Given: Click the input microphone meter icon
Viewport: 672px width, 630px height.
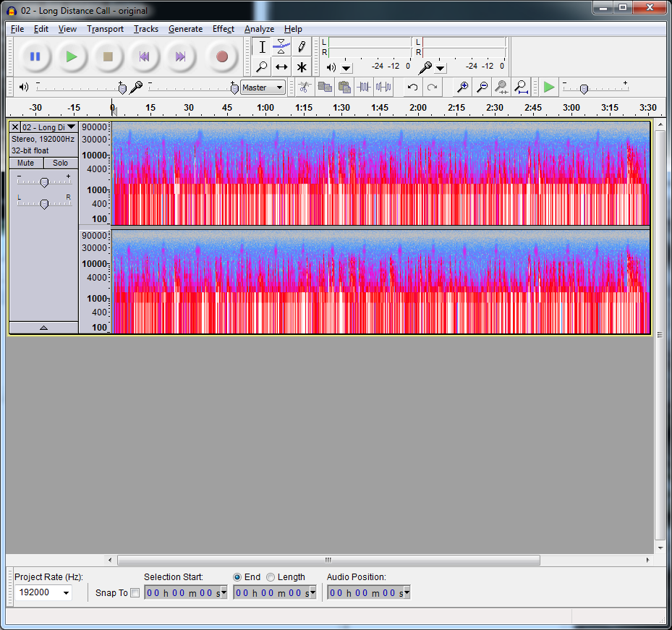Looking at the screenshot, I should tap(425, 67).
